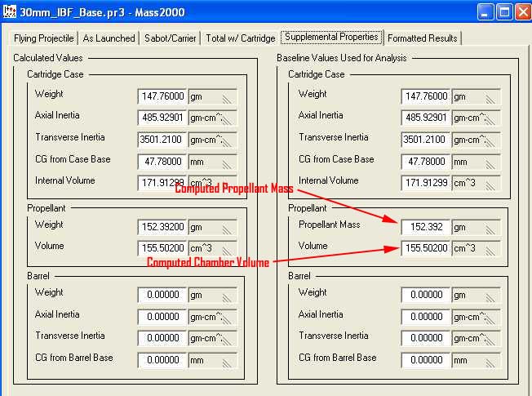Select Calculated Propellant Weight value 152.39200
Image resolution: width=532 pixels, height=396 pixels.
tap(162, 225)
